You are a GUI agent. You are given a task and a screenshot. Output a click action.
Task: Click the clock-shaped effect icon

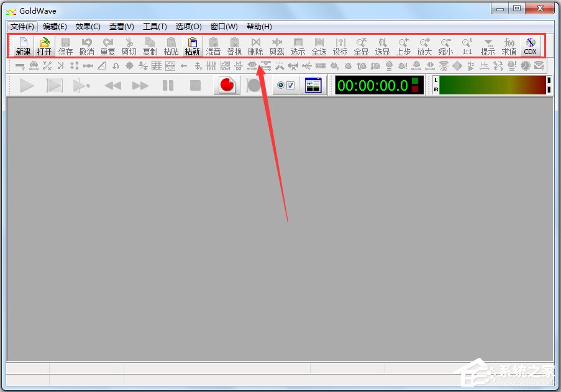525,66
